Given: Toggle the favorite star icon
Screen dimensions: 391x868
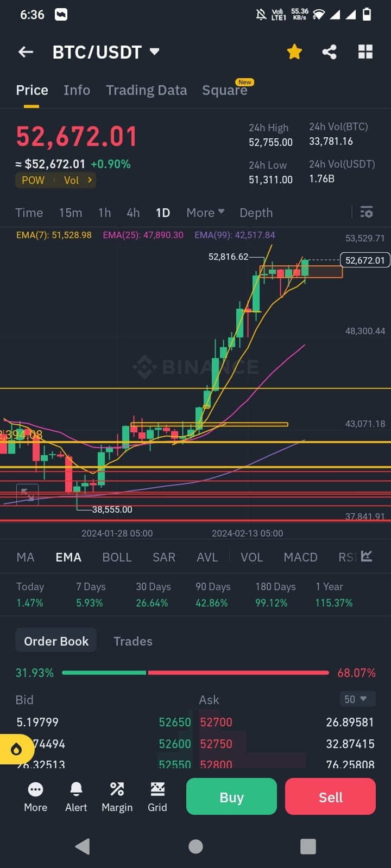Looking at the screenshot, I should coord(294,52).
